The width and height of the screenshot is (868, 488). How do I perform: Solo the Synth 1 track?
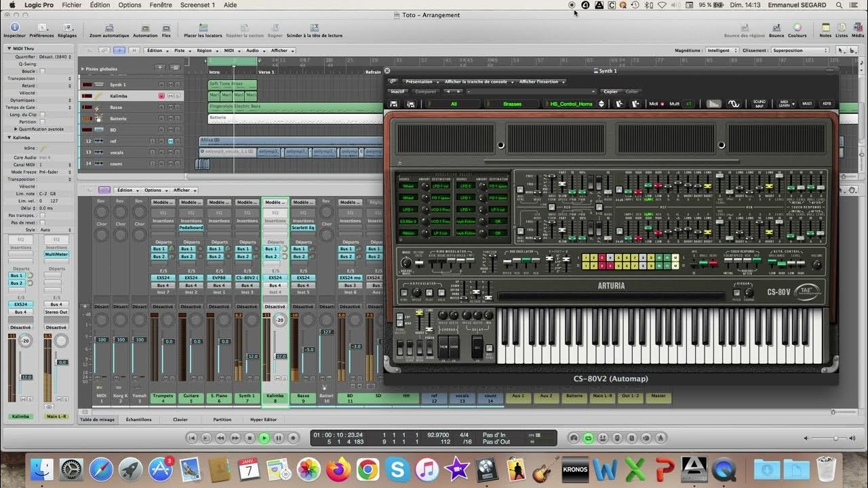click(178, 85)
